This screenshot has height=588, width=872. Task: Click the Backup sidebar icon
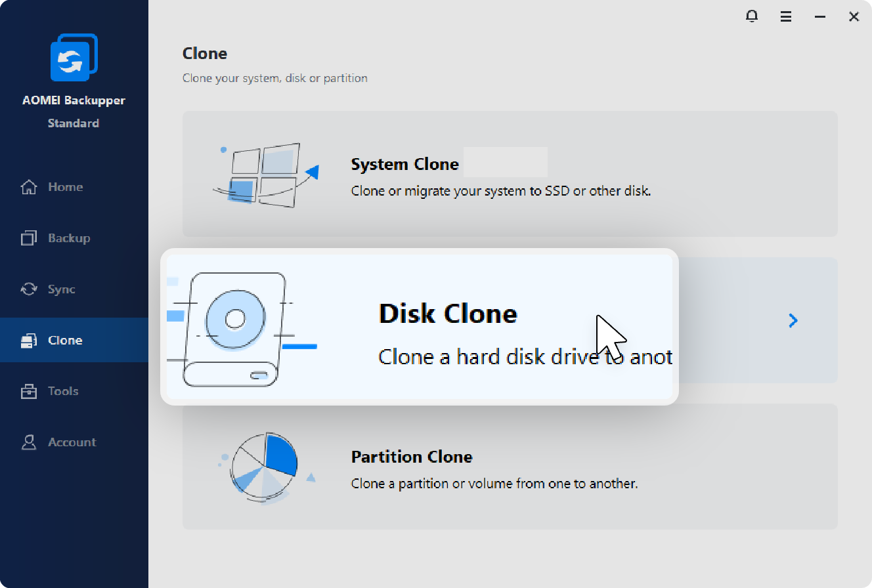pos(29,238)
